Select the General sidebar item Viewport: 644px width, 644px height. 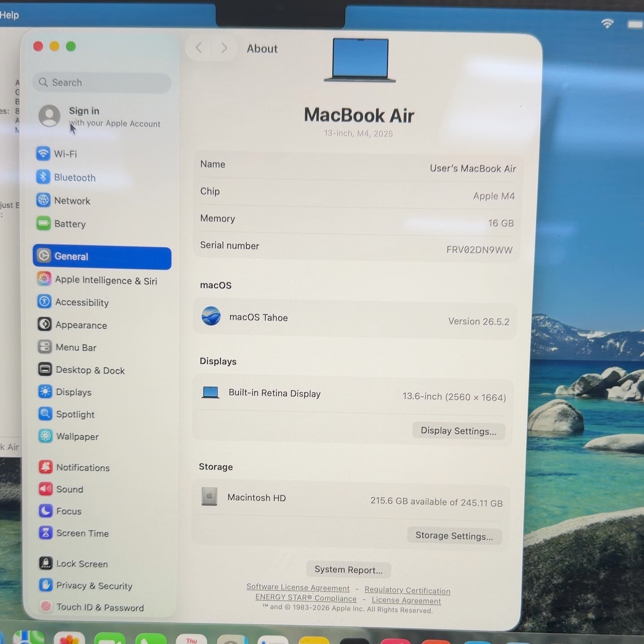coord(102,257)
